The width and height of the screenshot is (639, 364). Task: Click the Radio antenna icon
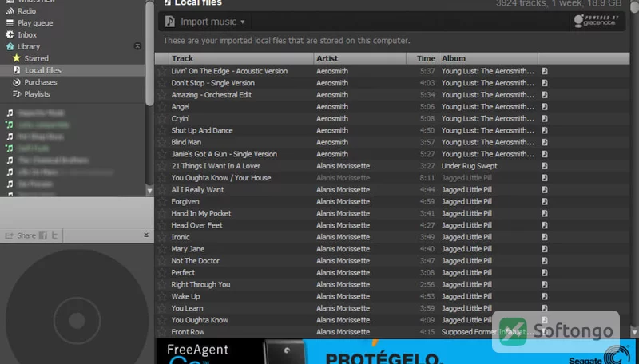[x=10, y=11]
